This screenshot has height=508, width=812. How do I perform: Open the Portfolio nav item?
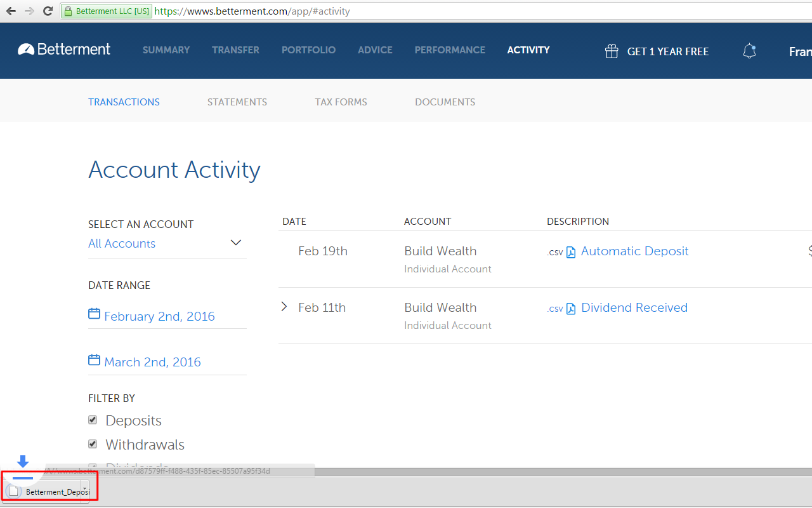click(x=309, y=50)
